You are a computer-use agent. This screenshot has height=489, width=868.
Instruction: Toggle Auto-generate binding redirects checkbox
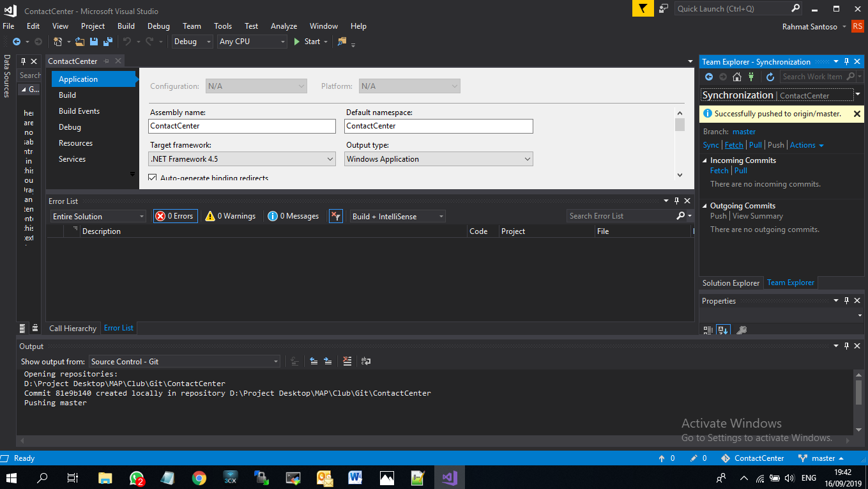(153, 178)
